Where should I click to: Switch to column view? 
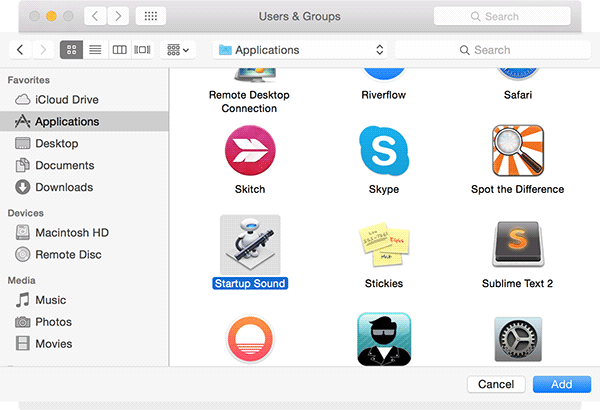pos(119,50)
